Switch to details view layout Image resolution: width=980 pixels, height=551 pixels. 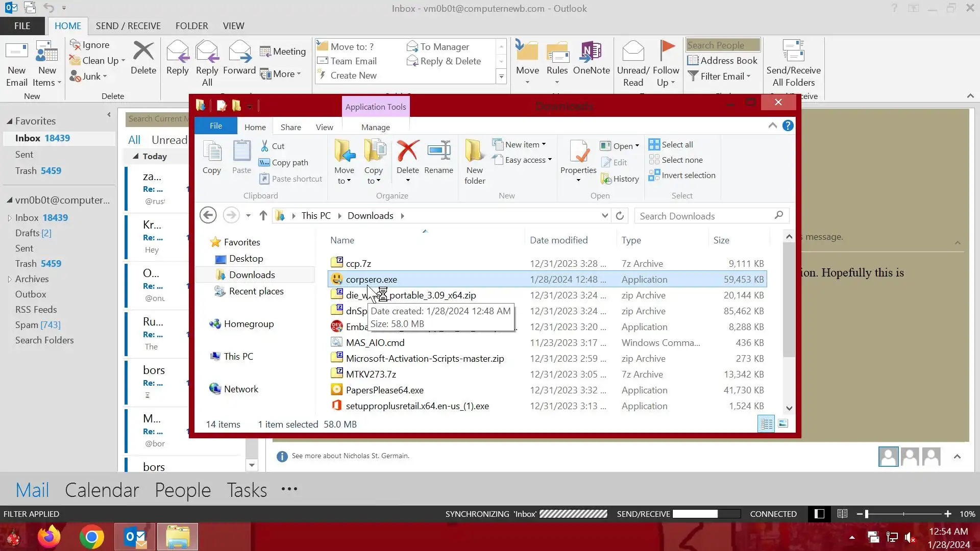(766, 424)
